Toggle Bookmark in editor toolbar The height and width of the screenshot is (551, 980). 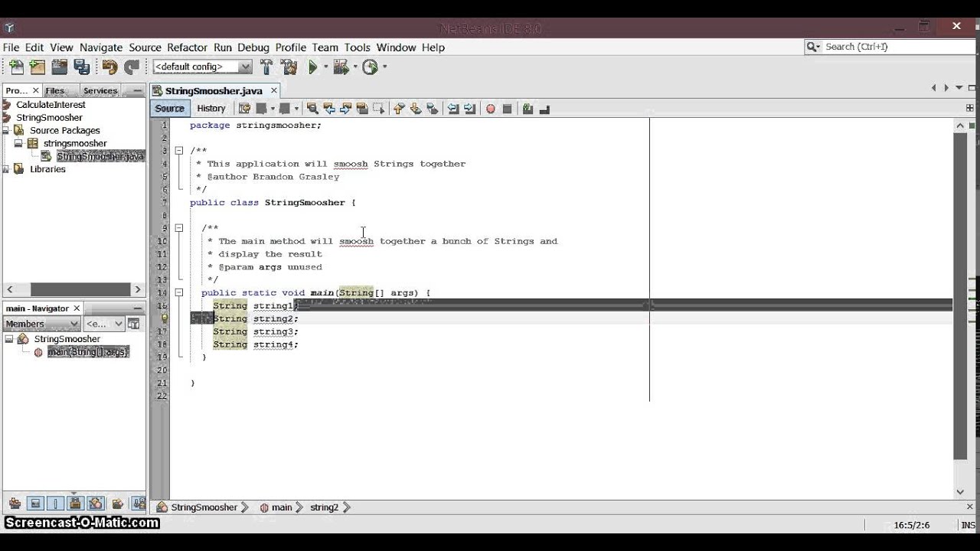click(431, 109)
